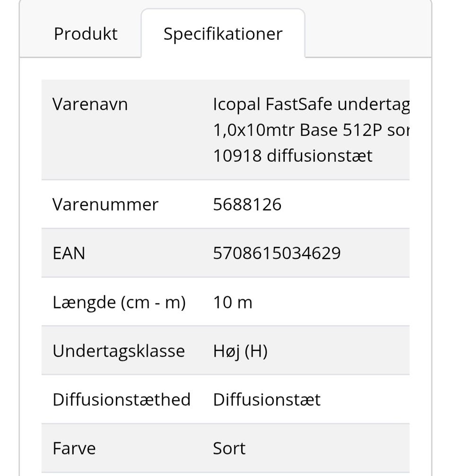This screenshot has height=476, width=454.
Task: Click the Høj (H) class value
Action: [x=240, y=351]
